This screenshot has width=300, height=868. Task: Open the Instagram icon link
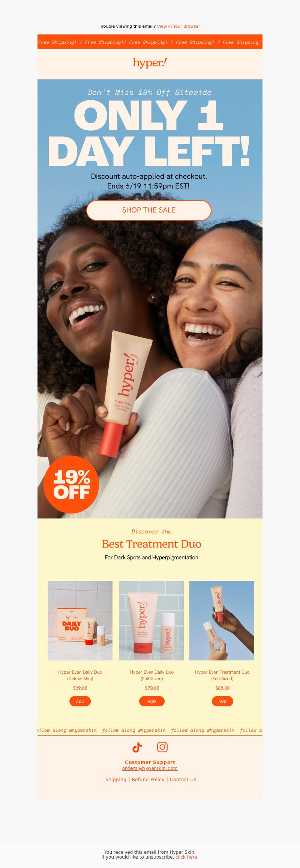(x=162, y=747)
